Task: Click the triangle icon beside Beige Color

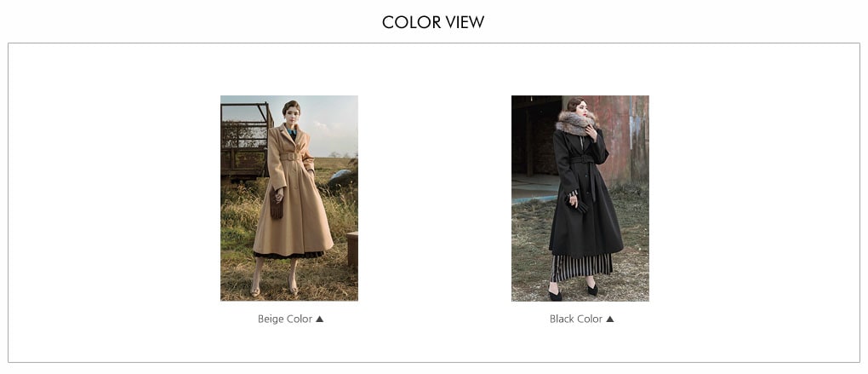Action: click(x=319, y=319)
